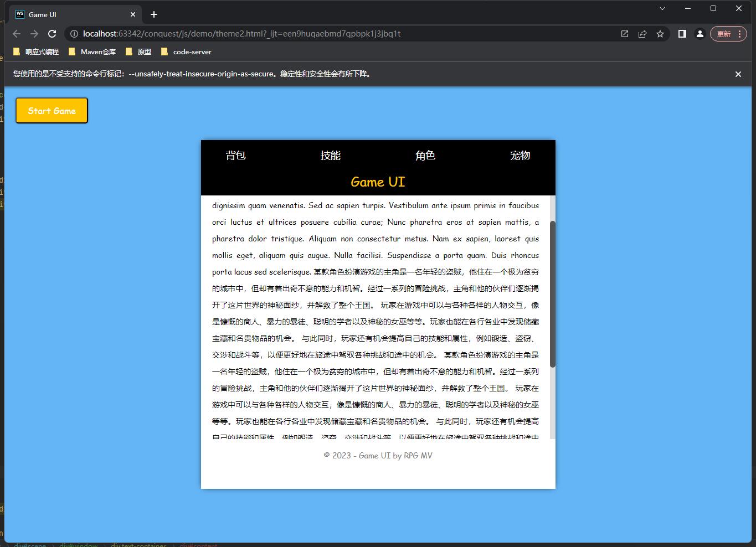The image size is (756, 547).
Task: Open the 原型 bookmark folder
Action: 138,52
